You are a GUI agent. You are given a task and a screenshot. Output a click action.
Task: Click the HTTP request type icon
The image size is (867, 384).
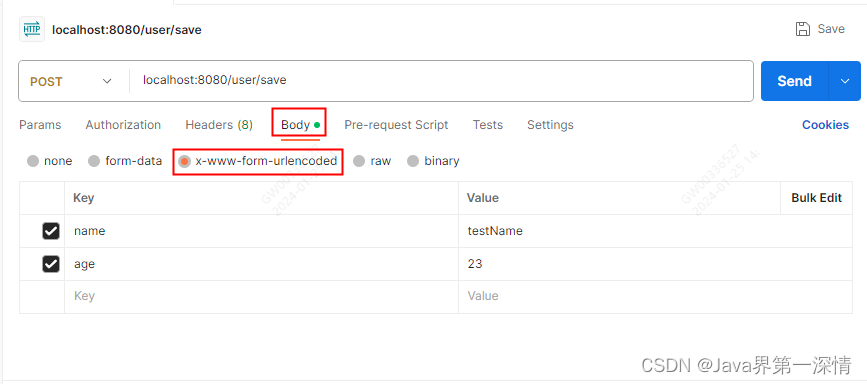tap(32, 29)
